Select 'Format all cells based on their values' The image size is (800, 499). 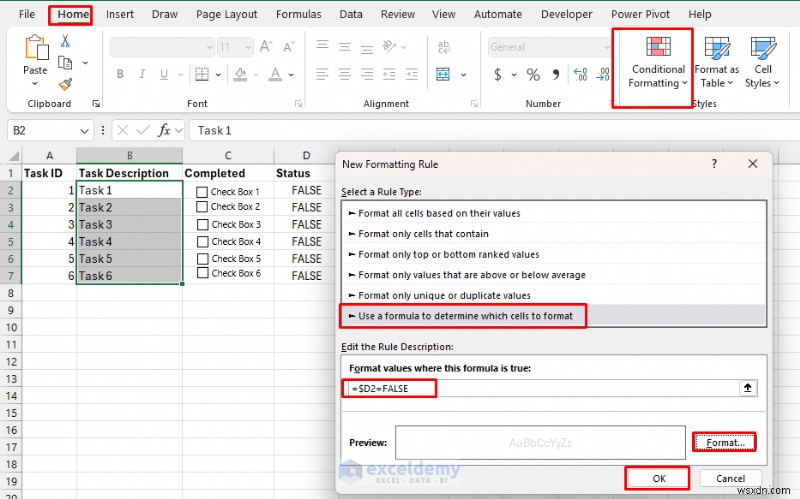click(x=554, y=213)
